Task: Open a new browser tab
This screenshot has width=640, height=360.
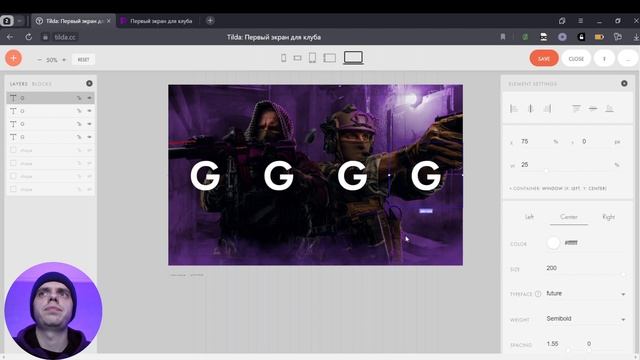Action: (210, 20)
